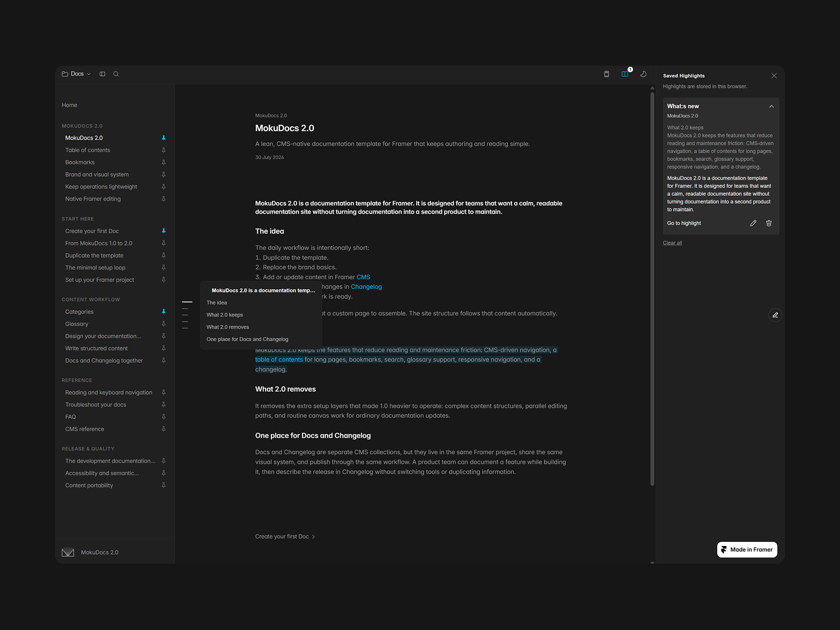This screenshot has width=840, height=630.
Task: Pin Keep operations lightweight page
Action: pyautogui.click(x=163, y=187)
